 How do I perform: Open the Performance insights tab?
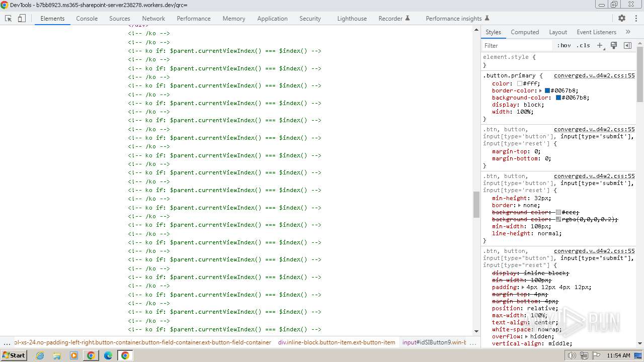pos(457,18)
